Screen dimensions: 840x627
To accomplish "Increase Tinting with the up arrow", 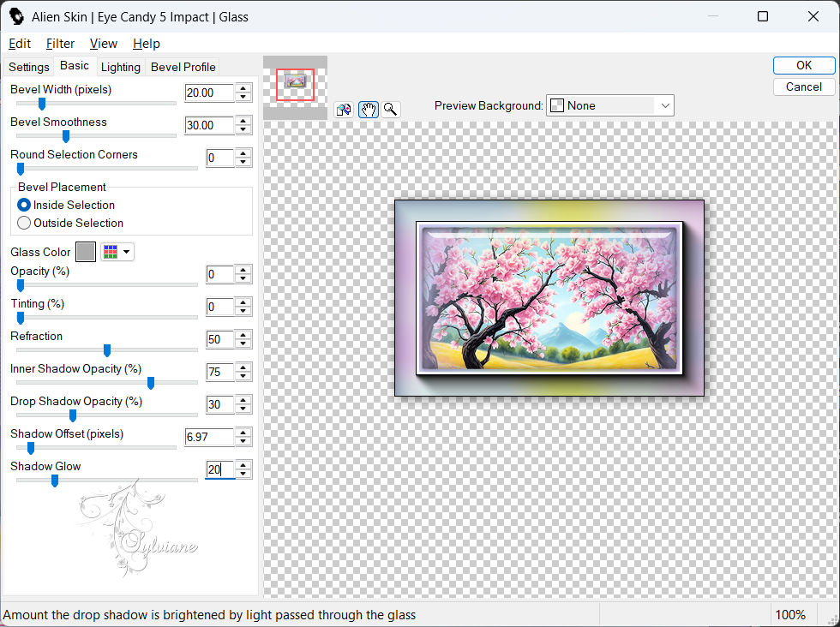I will 243,302.
